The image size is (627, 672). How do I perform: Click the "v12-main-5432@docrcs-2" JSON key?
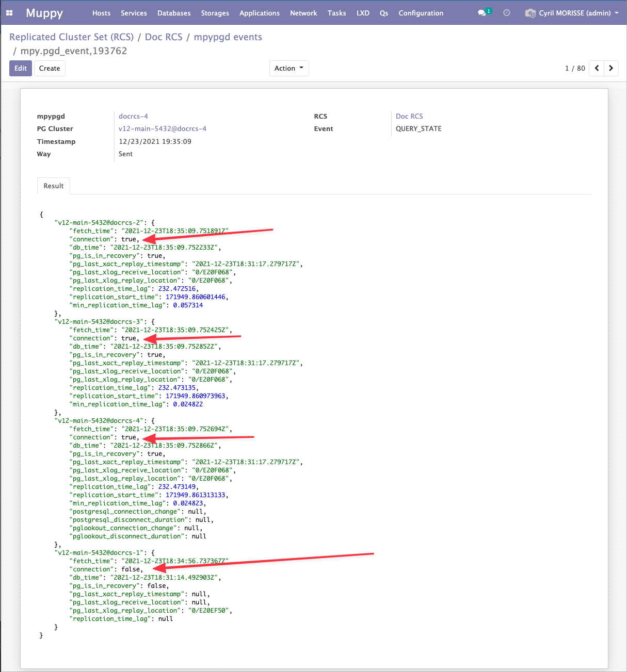click(99, 223)
